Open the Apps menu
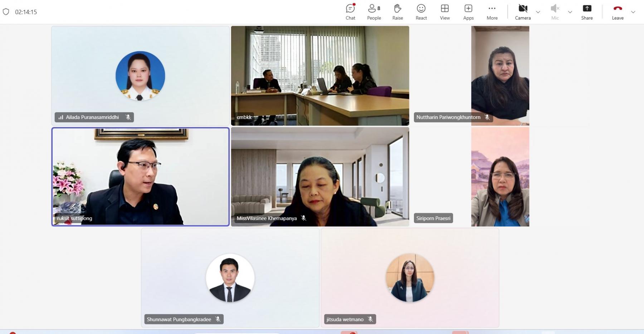Viewport: 644px width, 334px height. [x=468, y=12]
